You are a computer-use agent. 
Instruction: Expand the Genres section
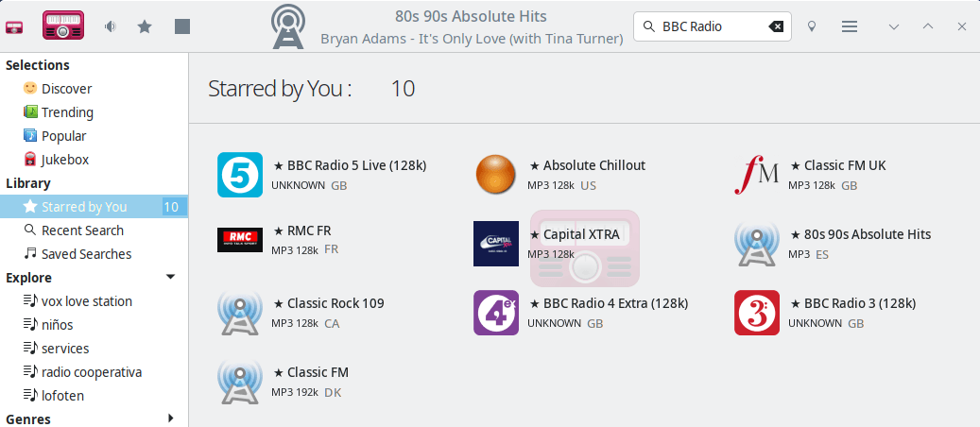(x=171, y=418)
